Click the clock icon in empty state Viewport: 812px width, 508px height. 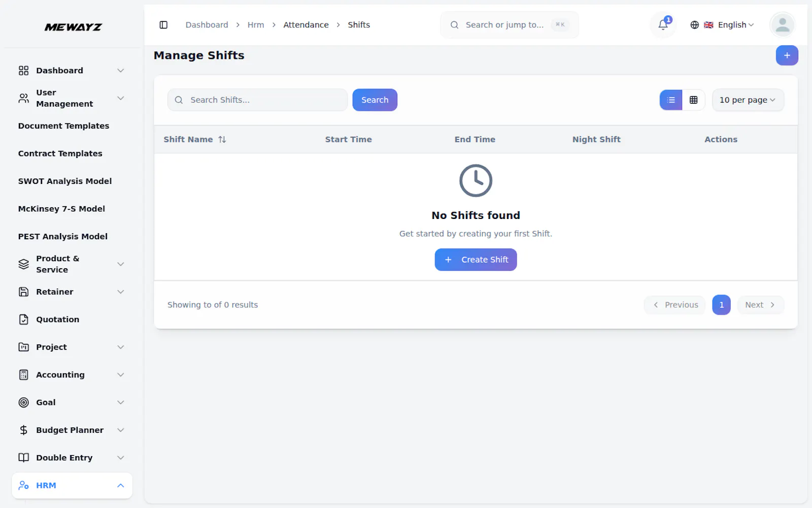476,180
